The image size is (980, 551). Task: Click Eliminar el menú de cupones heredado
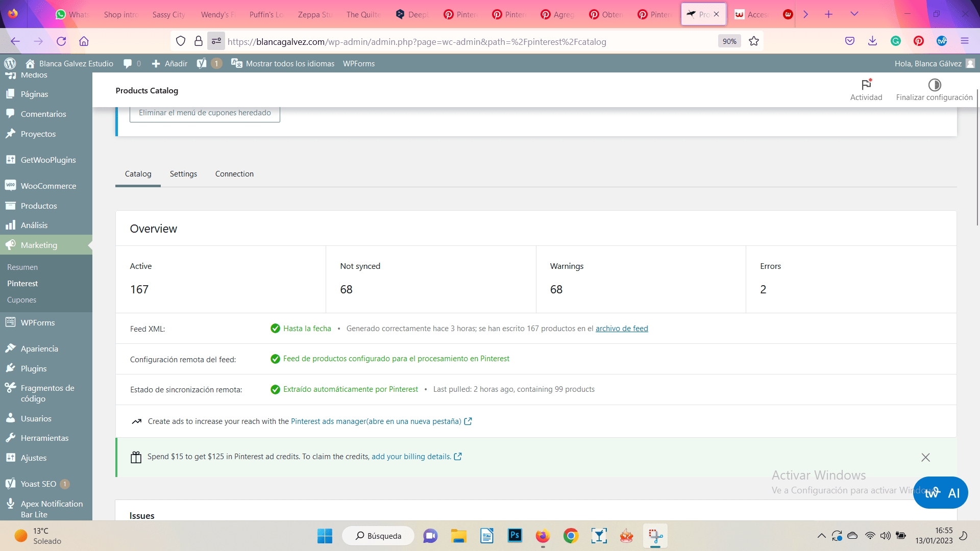pyautogui.click(x=205, y=113)
